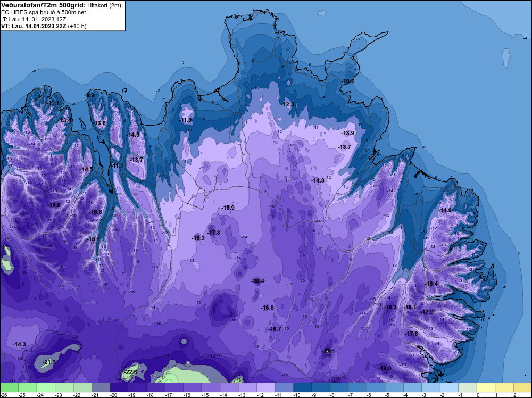Select the legend swatch labeled -5
Viewport: 532px width, 398px height.
[x=394, y=387]
